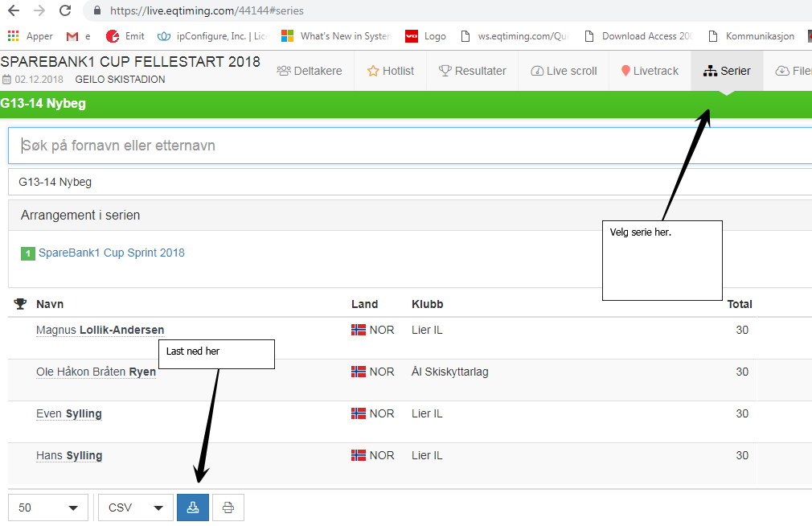Click total score 30 for Hans Sylling

742,455
